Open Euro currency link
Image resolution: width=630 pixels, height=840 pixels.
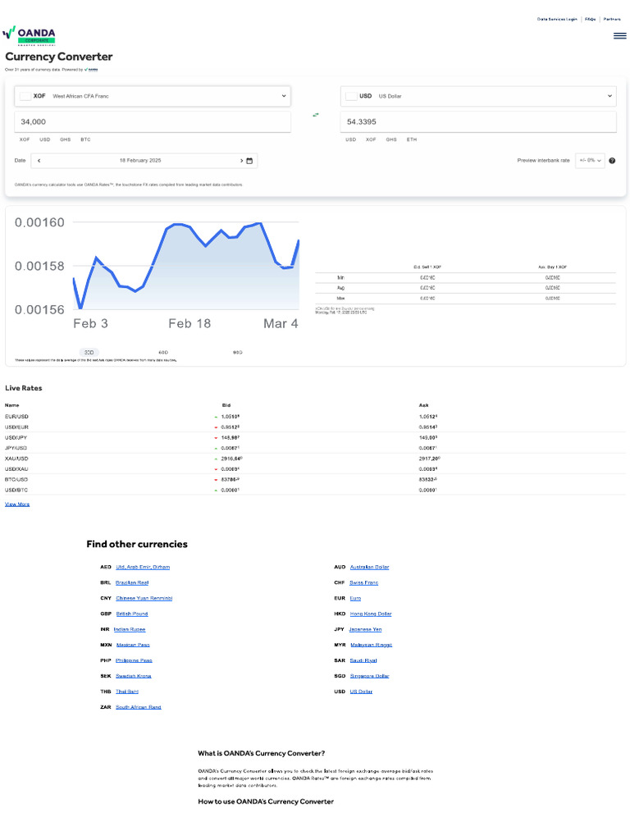(355, 598)
